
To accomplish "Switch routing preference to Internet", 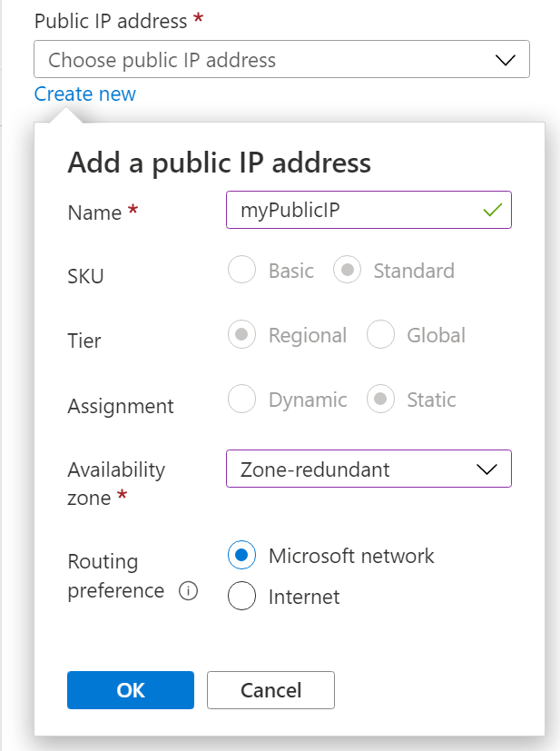I will pyautogui.click(x=241, y=597).
